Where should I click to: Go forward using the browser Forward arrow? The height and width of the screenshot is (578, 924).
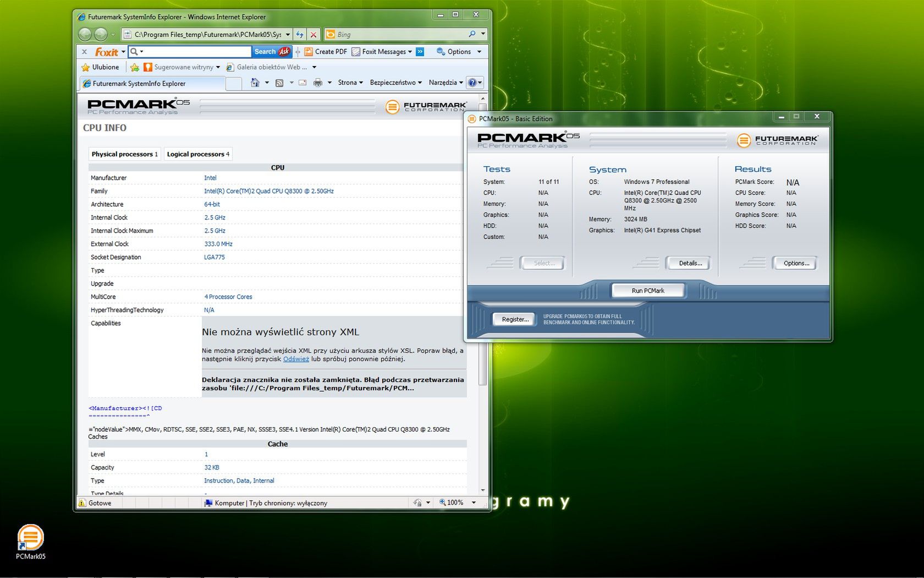click(101, 35)
